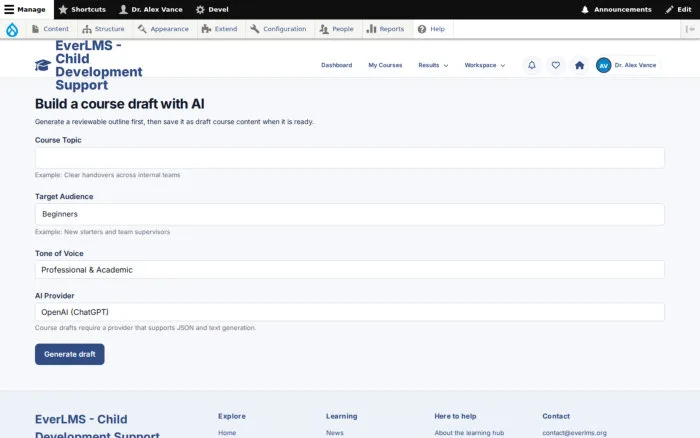Open the Tone of Voice dropdown
700x438 pixels.
pyautogui.click(x=350, y=270)
